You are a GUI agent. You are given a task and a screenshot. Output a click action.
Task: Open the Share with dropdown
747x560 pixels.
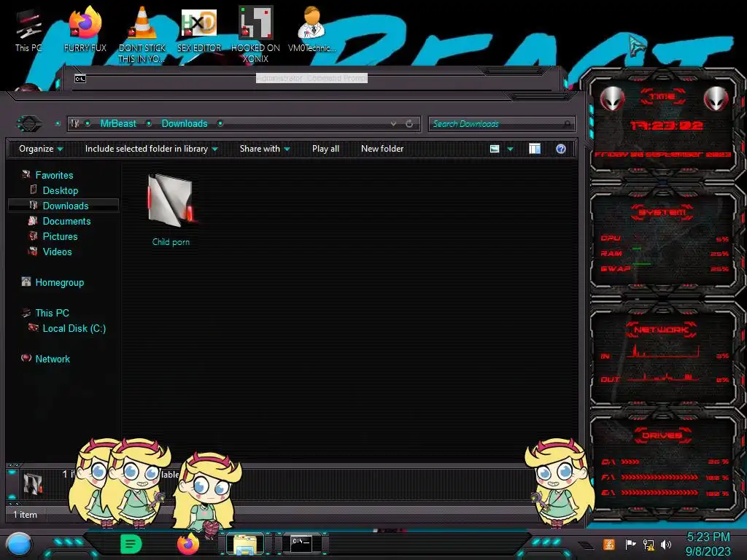(x=265, y=149)
